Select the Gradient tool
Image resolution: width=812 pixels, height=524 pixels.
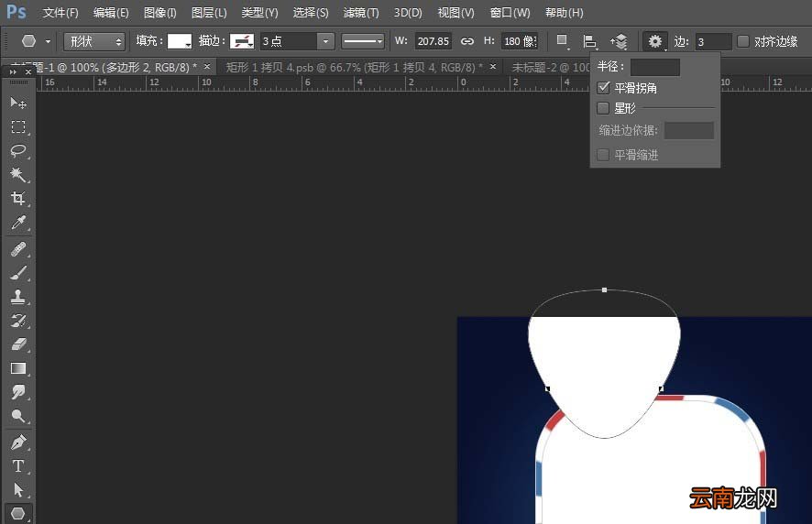click(18, 368)
